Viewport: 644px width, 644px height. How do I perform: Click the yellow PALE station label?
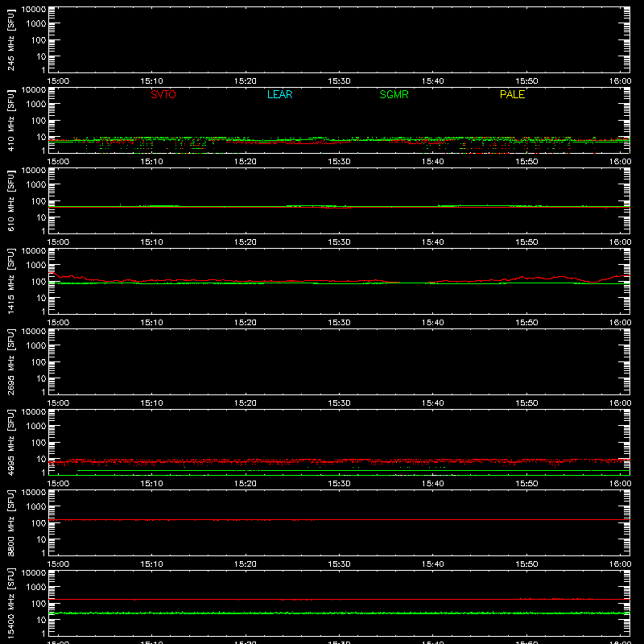512,94
